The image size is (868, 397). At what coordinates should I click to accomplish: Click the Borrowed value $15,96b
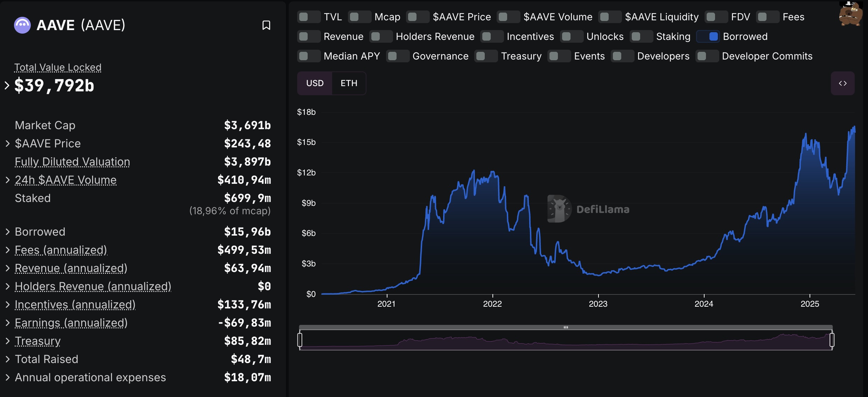pyautogui.click(x=247, y=232)
